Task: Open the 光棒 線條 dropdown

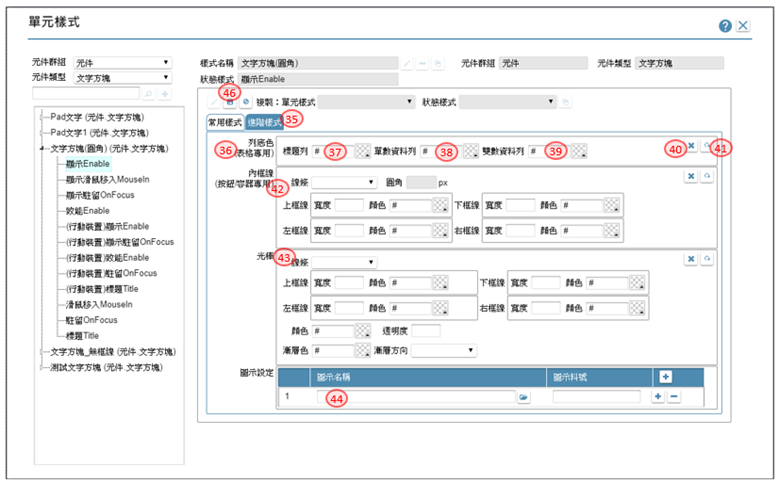Action: (x=344, y=262)
